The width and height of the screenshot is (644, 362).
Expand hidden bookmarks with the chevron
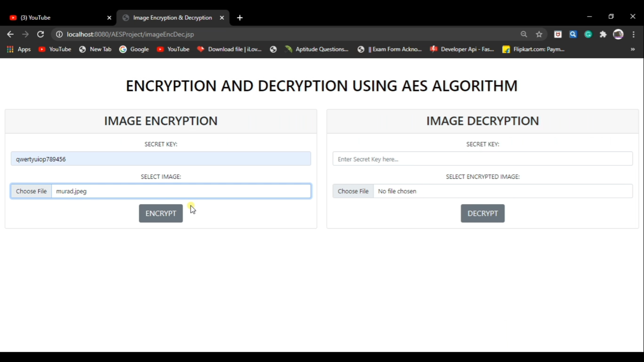point(633,49)
